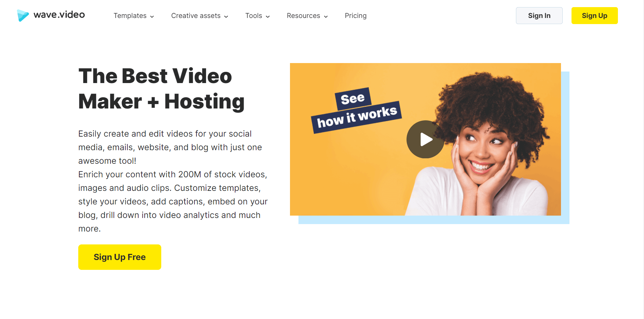644x319 pixels.
Task: Expand the chevron next to Tools
Action: click(268, 17)
